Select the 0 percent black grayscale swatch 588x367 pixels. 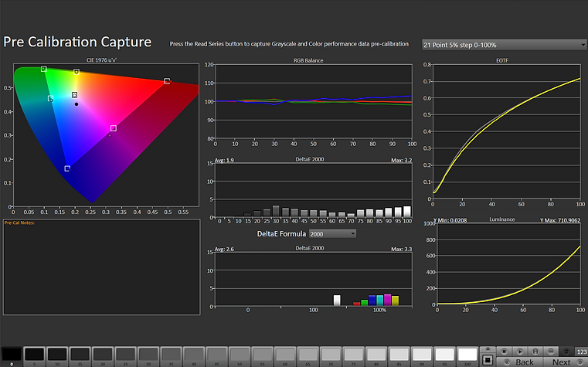coord(12,355)
